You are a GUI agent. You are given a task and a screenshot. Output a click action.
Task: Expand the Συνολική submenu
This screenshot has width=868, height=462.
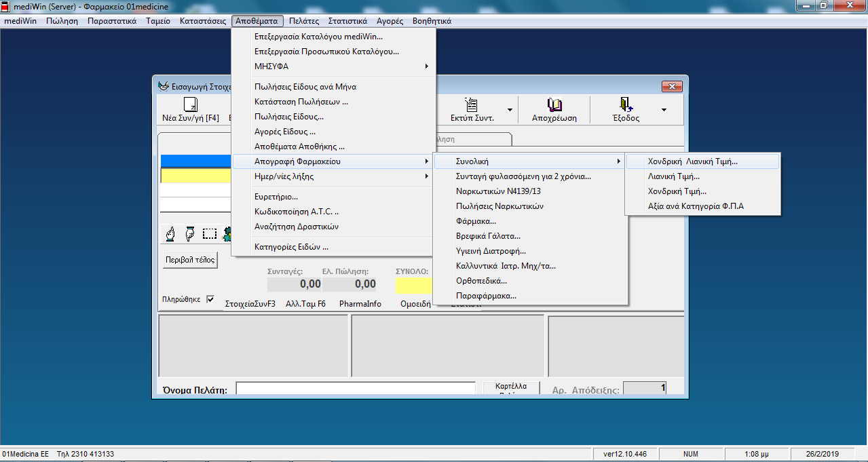529,161
